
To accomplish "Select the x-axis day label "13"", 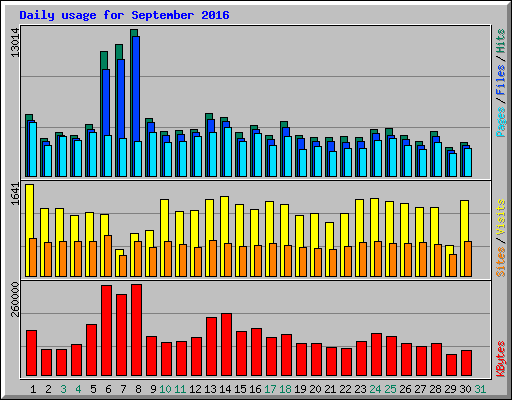I will point(210,389).
